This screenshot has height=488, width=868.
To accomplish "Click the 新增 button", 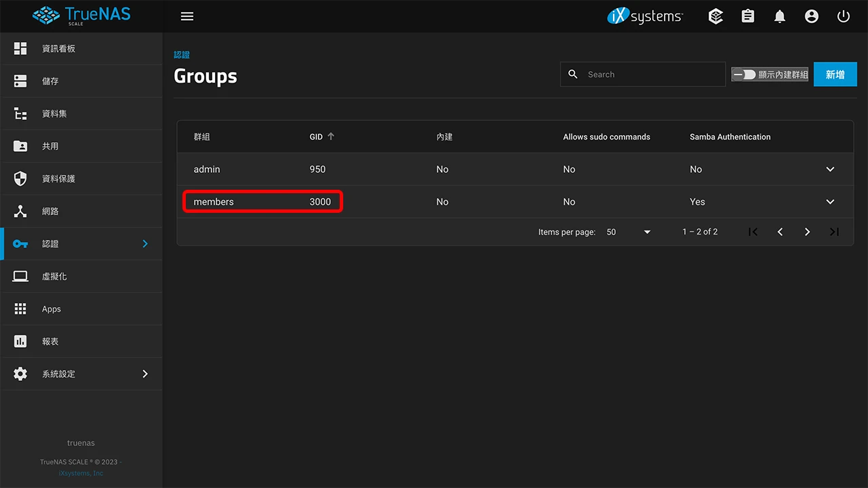I will (x=835, y=75).
